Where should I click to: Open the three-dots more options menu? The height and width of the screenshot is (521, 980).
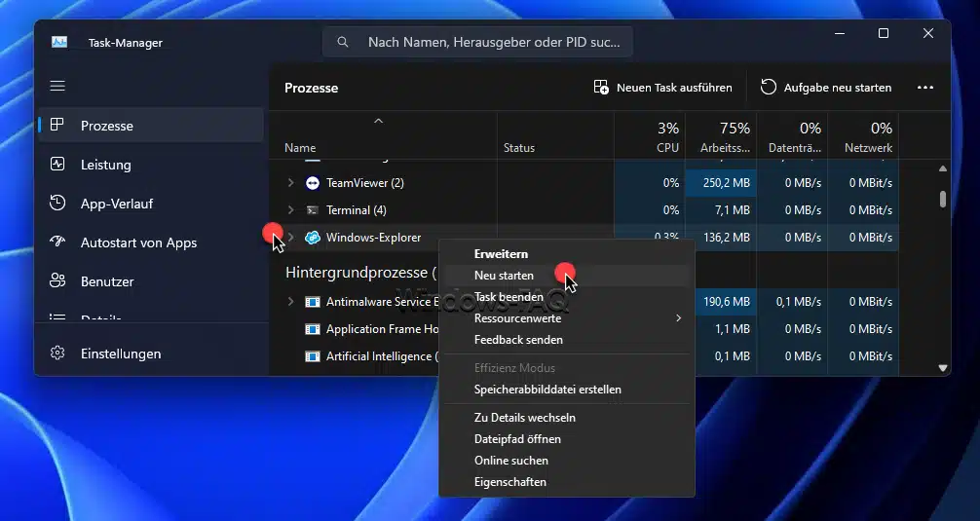pyautogui.click(x=925, y=88)
